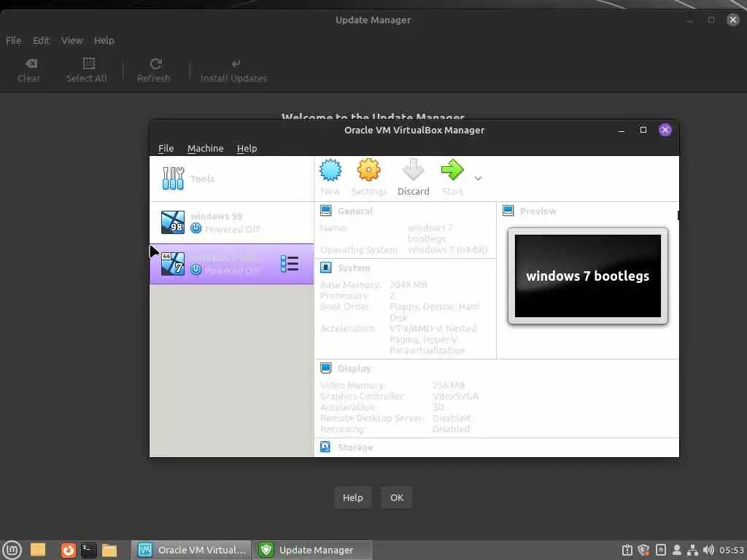The width and height of the screenshot is (747, 560).
Task: Click the System section header icon
Action: tap(326, 268)
